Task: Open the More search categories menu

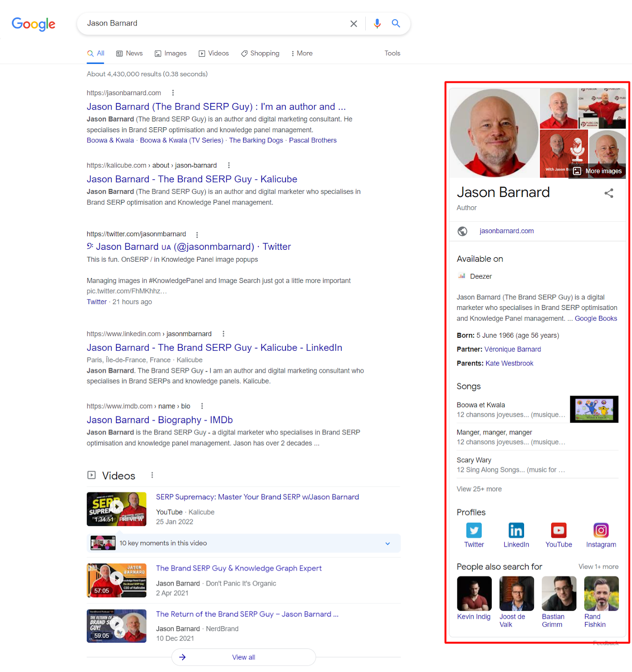Action: tap(302, 53)
